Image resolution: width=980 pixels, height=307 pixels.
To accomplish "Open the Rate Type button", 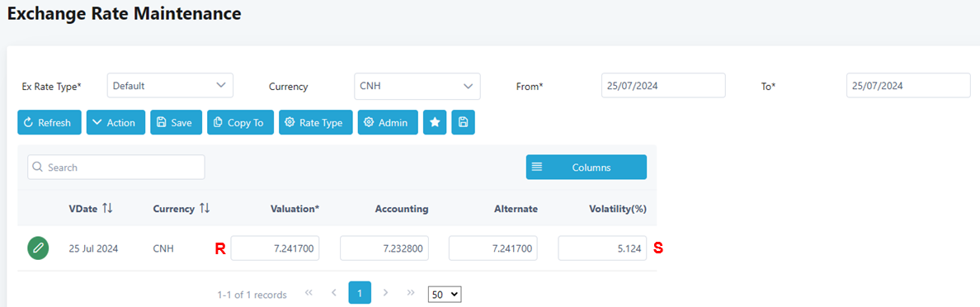I will click(x=316, y=122).
